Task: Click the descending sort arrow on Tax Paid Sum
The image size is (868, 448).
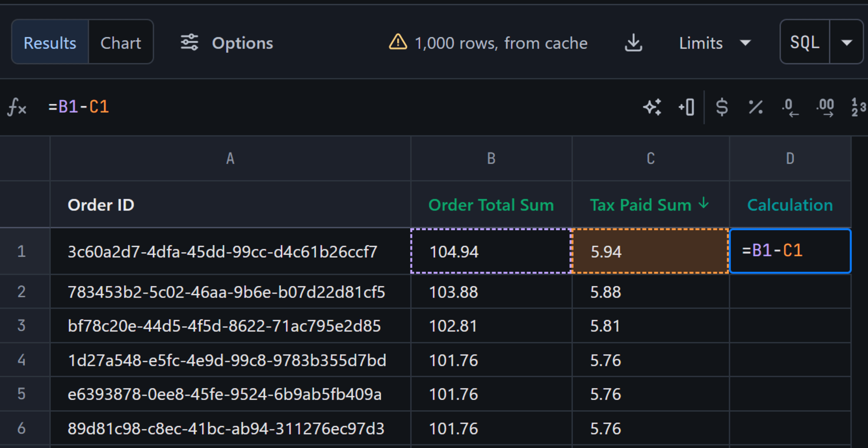Action: click(704, 203)
